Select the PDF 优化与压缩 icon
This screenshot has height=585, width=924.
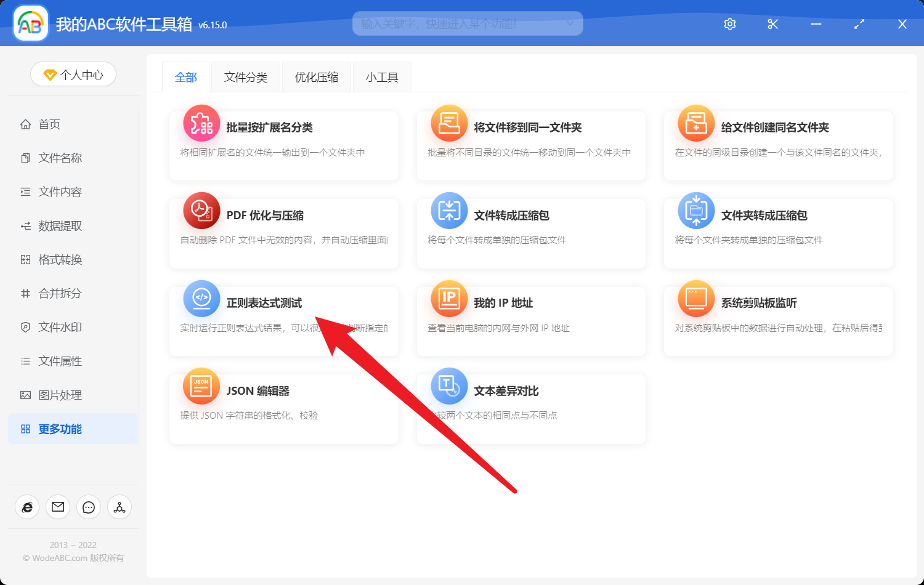click(x=201, y=211)
